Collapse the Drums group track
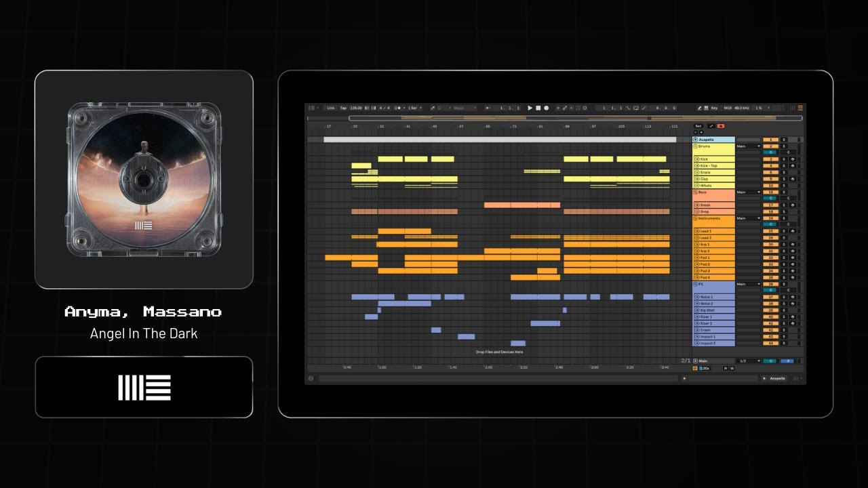Screen dimensions: 868x488 coord(696,146)
